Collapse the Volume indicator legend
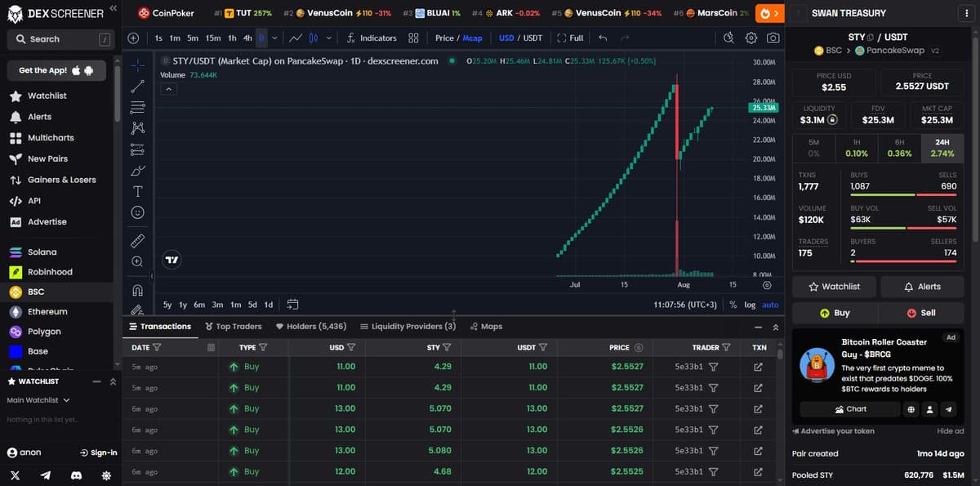This screenshot has width=980, height=486. coord(167,89)
